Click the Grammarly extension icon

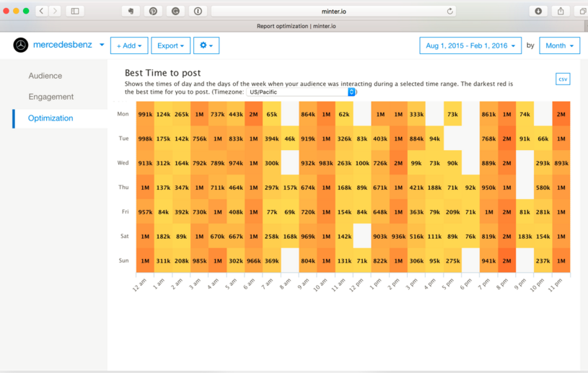click(175, 11)
